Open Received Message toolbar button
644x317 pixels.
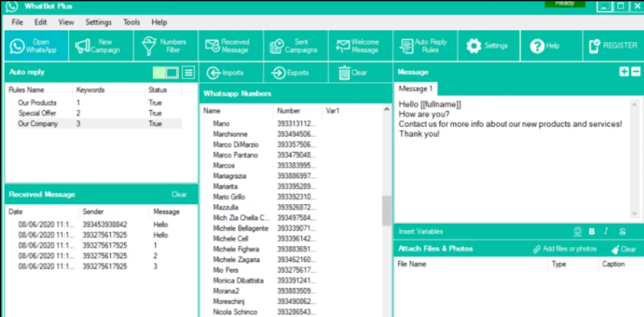coord(231,46)
